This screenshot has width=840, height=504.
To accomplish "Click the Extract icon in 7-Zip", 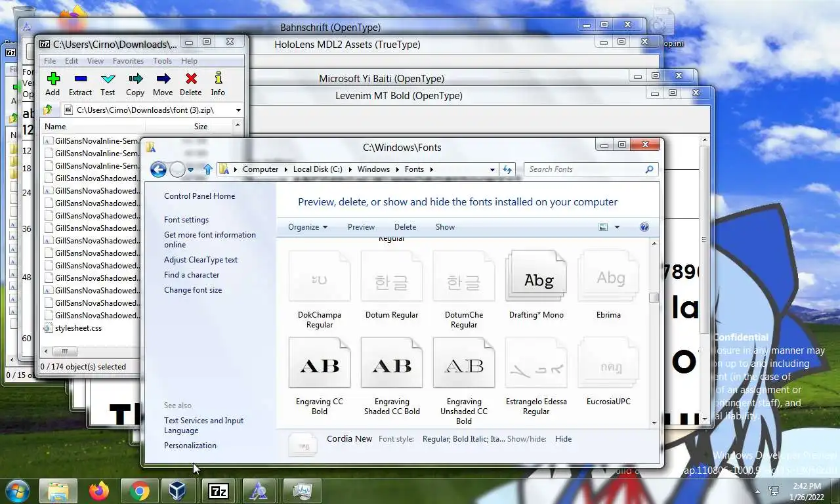I will (80, 79).
